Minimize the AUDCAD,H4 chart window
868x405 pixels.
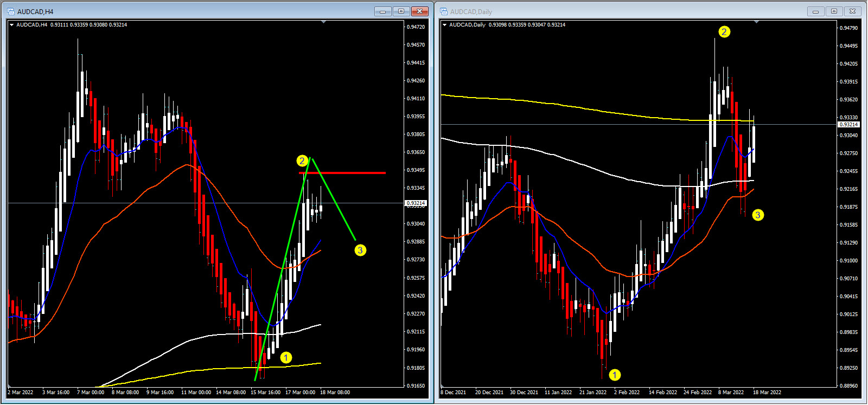pyautogui.click(x=382, y=11)
